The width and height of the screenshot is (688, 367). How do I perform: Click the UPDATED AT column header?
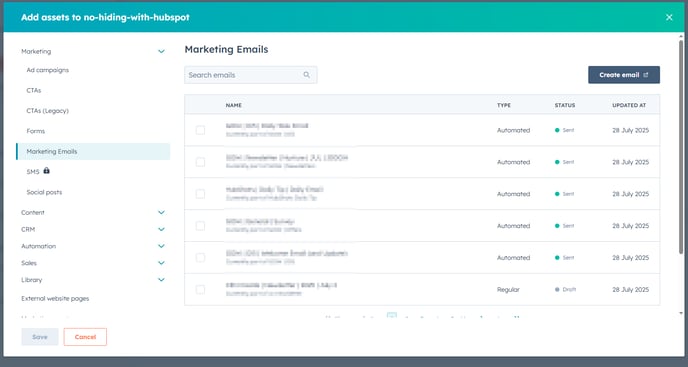tap(629, 105)
